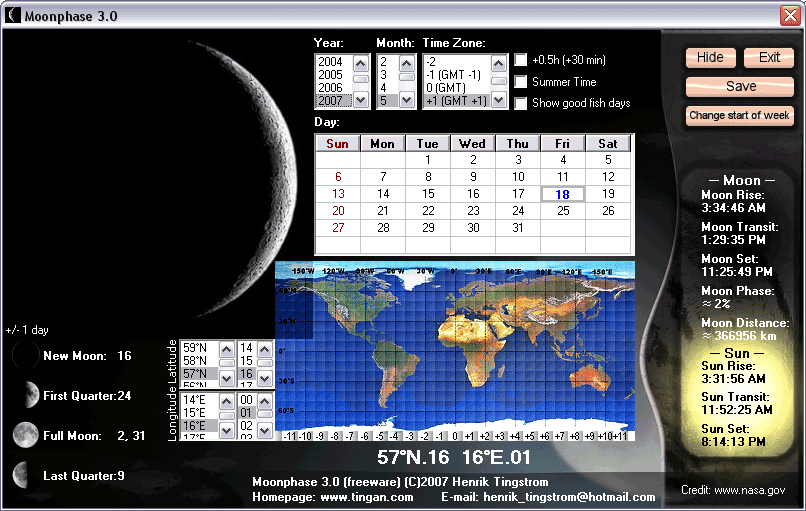
Task: Select day 25 in the calendar
Action: click(x=563, y=211)
